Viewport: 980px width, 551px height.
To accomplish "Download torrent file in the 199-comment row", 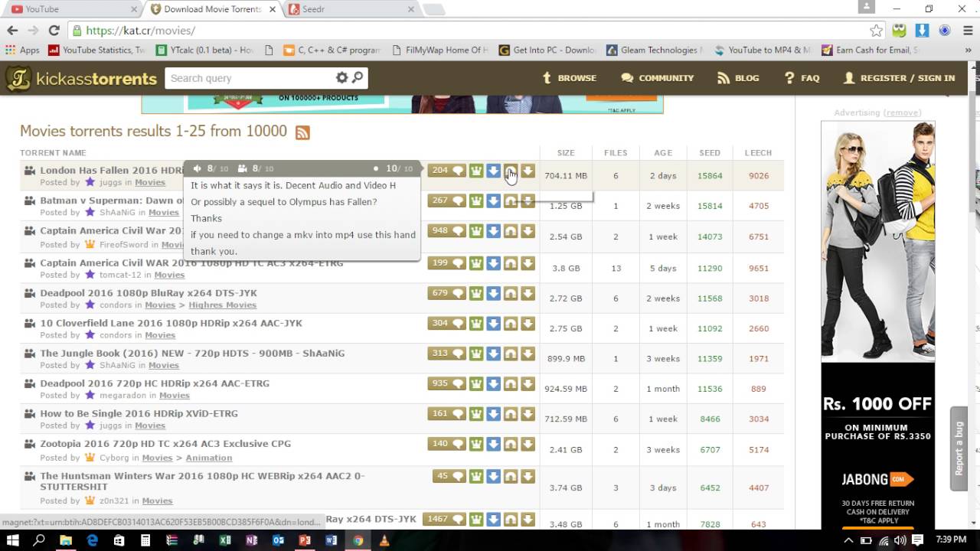I will 528,263.
